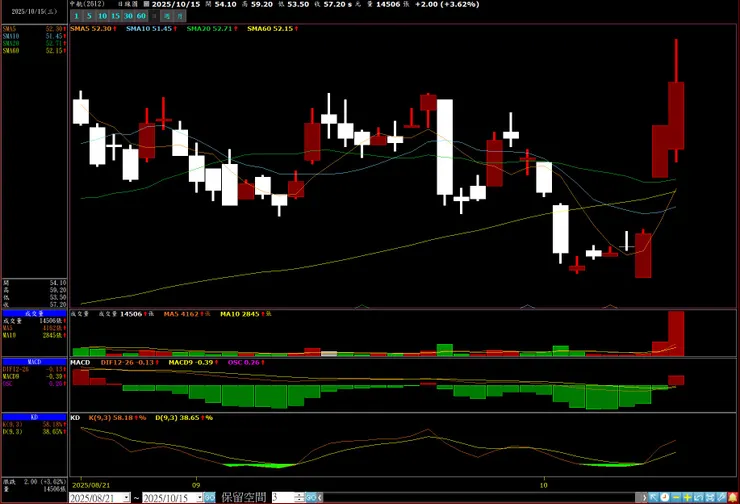Switch chart to 60-minute interval
This screenshot has width=740, height=504.
(x=141, y=16)
